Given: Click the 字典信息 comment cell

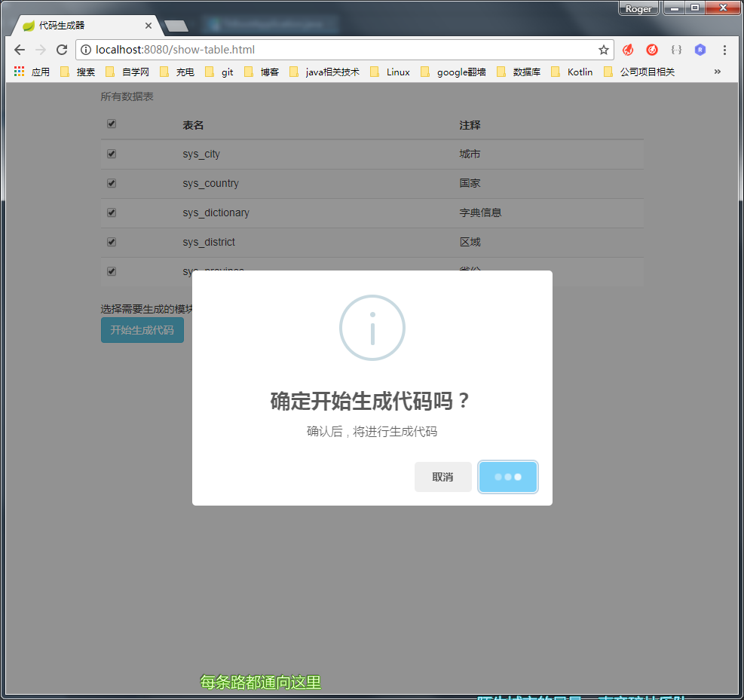Looking at the screenshot, I should [480, 213].
